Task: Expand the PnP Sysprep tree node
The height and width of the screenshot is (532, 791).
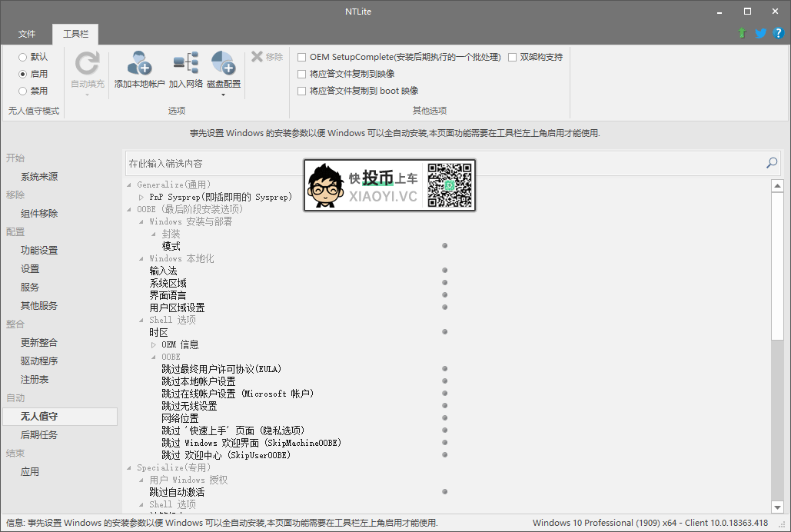Action: (x=141, y=198)
